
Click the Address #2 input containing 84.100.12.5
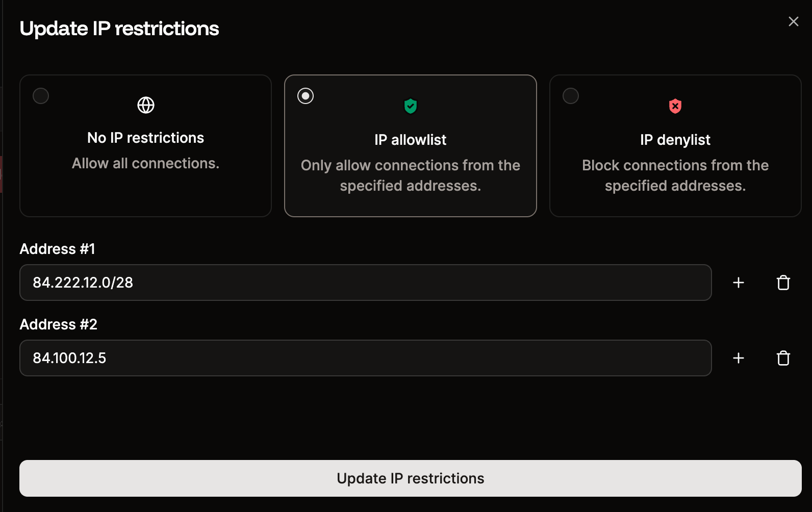coord(365,358)
